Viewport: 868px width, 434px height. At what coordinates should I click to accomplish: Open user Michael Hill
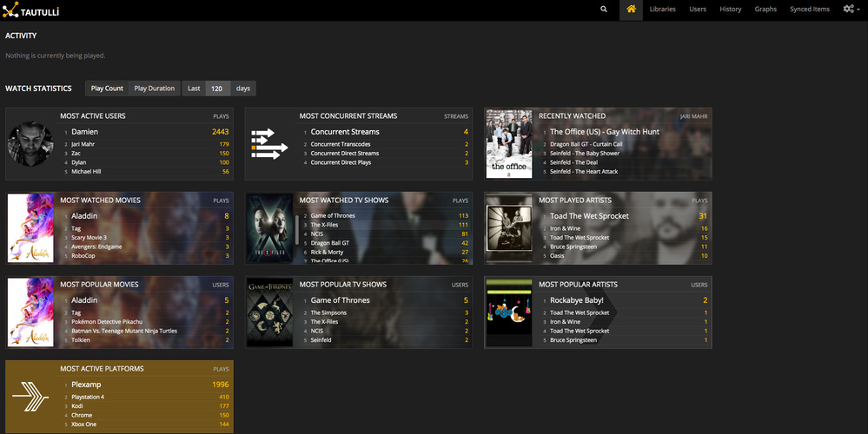pyautogui.click(x=87, y=171)
